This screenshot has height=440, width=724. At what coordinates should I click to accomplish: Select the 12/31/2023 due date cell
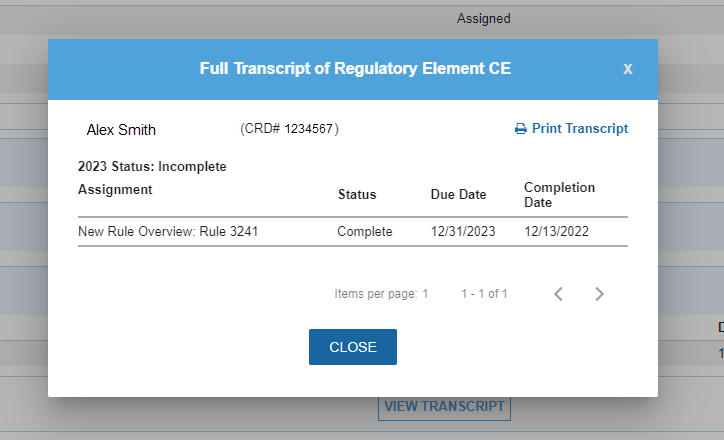[463, 232]
